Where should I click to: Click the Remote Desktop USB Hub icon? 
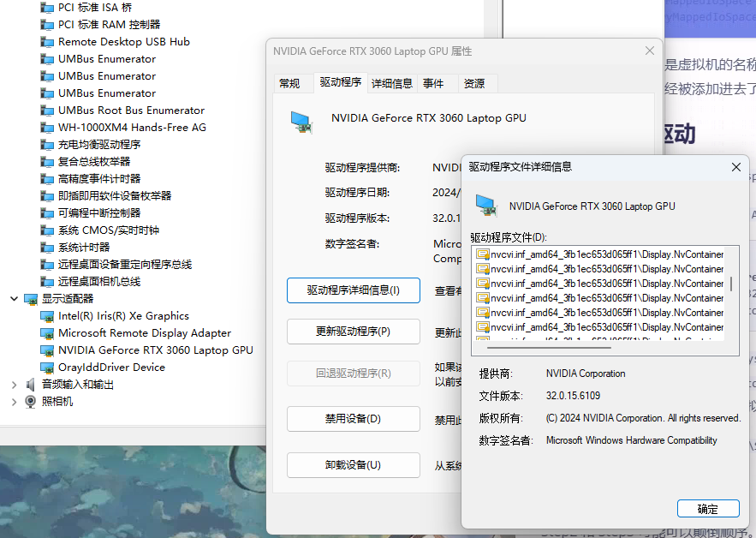pyautogui.click(x=47, y=43)
